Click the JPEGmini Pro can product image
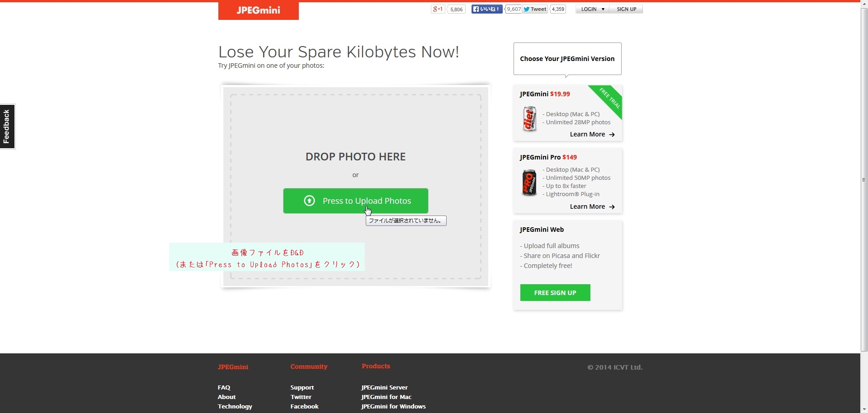The width and height of the screenshot is (868, 413). point(529,183)
